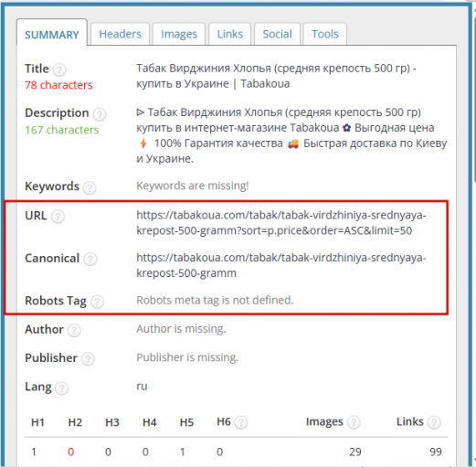The image size is (476, 468).
Task: Click the help icon next to URL
Action: coord(58,217)
